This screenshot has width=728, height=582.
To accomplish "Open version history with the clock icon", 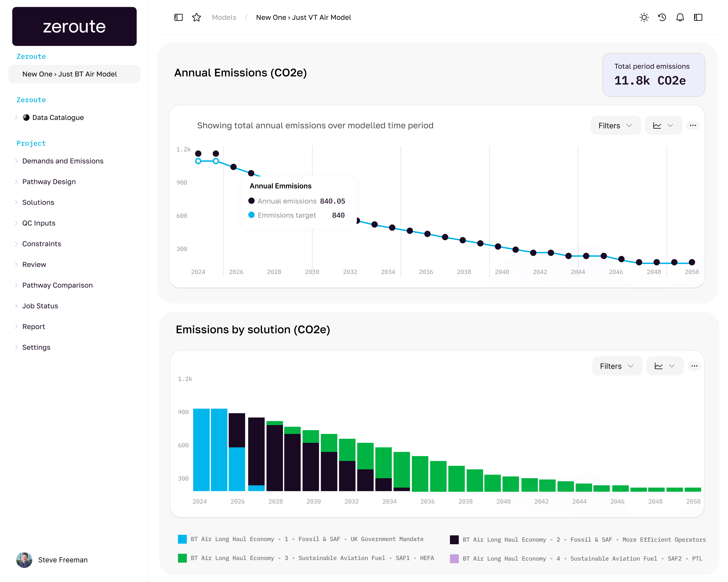I will [662, 17].
